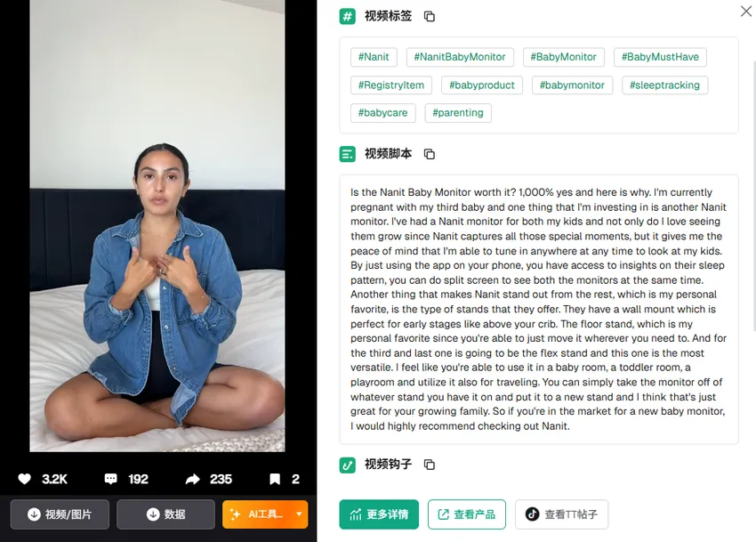Viewport: 756px width, 542px height.
Task: Download via the 视频/图片 button
Action: [60, 514]
